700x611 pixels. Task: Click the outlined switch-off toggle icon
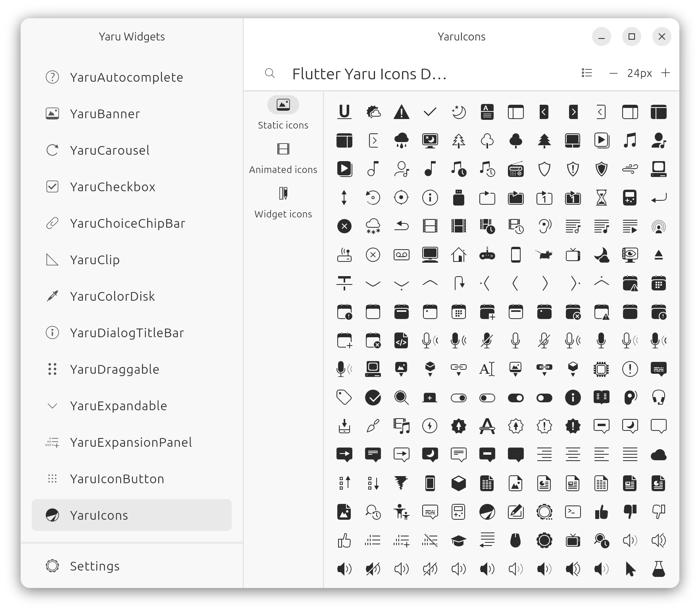487,398
